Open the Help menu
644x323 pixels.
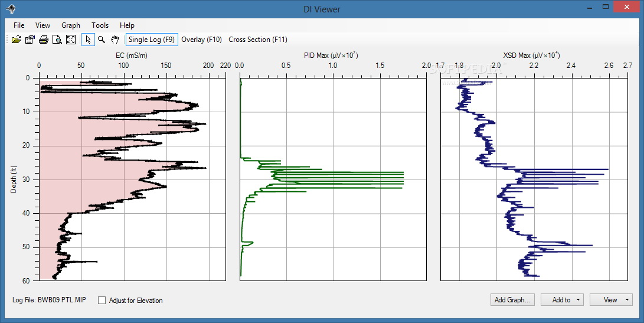click(127, 25)
